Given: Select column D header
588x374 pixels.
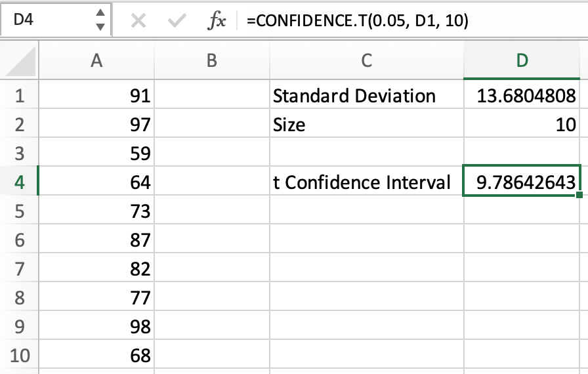Looking at the screenshot, I should 522,61.
